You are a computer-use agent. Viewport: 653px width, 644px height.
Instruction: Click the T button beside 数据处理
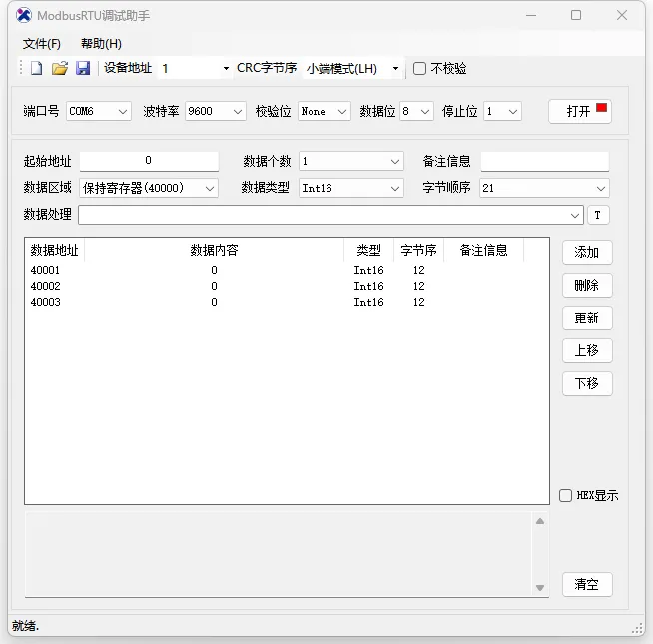(598, 215)
